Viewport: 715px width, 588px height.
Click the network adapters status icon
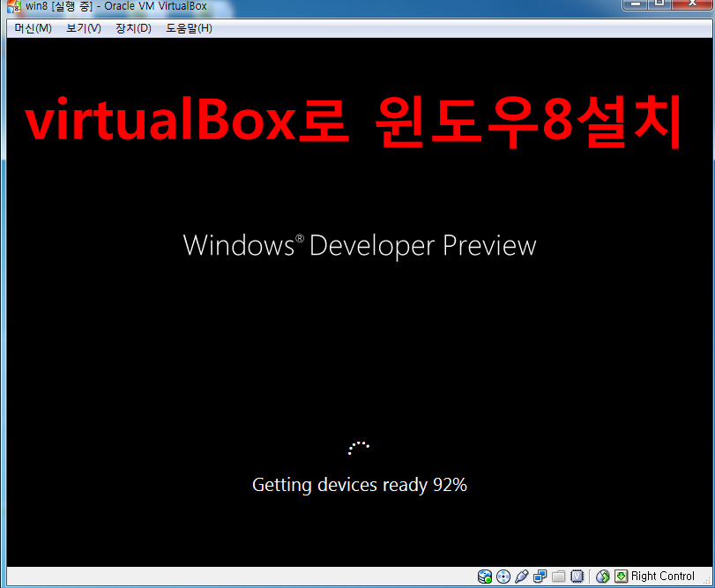click(x=540, y=577)
